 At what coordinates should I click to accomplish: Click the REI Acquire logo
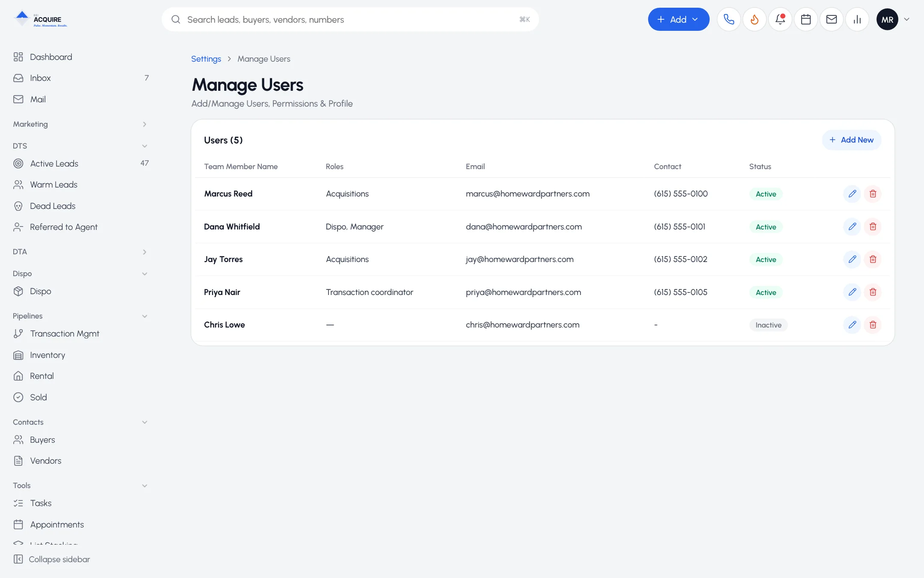pyautogui.click(x=40, y=19)
